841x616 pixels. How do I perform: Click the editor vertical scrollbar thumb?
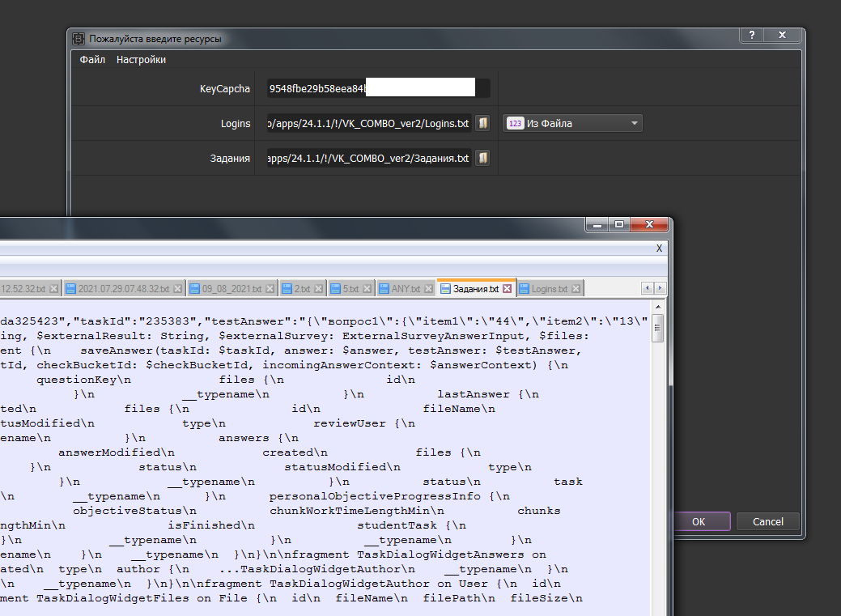point(658,328)
